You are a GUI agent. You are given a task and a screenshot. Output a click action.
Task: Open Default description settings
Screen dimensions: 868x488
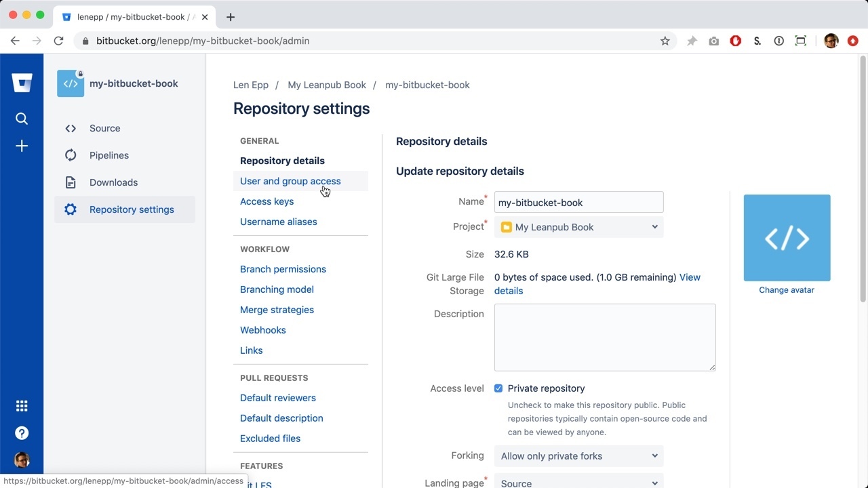[x=281, y=418]
